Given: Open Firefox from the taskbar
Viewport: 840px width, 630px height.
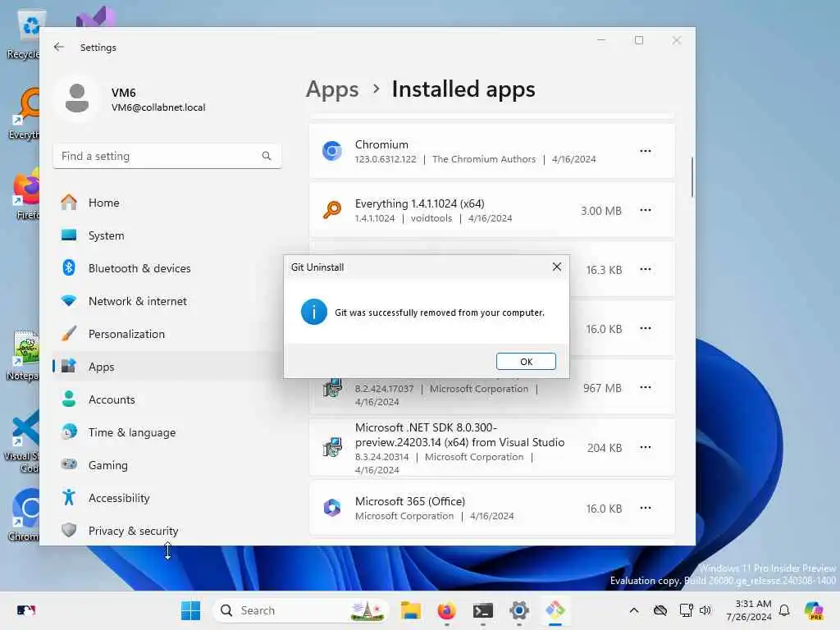Looking at the screenshot, I should (447, 610).
